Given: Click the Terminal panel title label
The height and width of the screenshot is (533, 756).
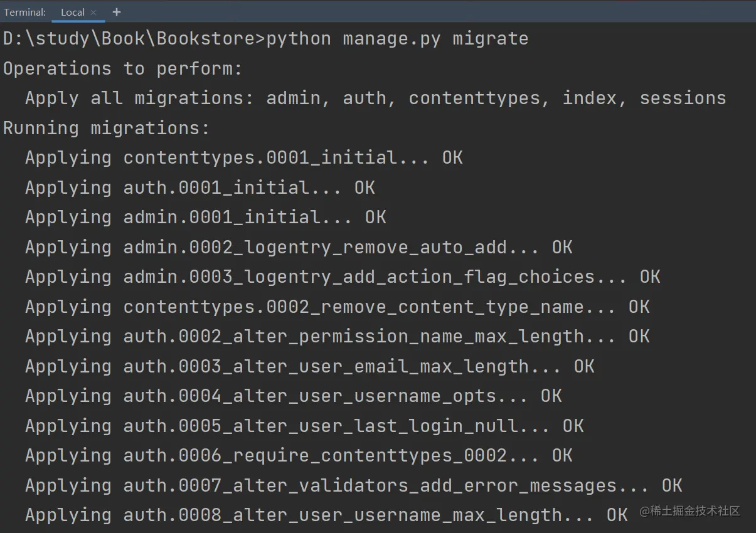Looking at the screenshot, I should (25, 13).
